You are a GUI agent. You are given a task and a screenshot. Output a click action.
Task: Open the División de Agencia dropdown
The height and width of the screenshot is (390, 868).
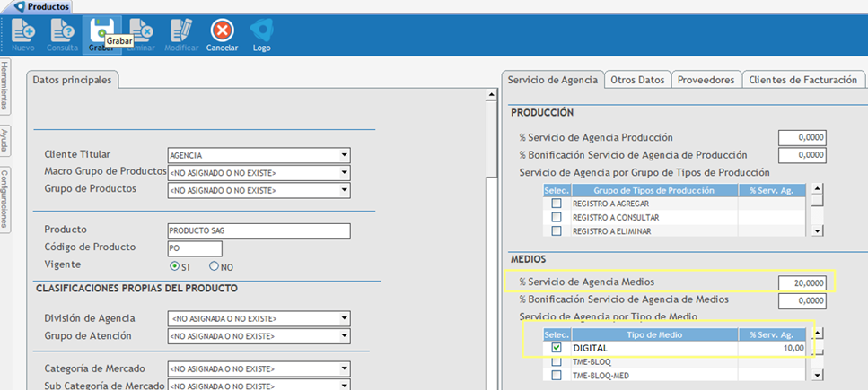345,318
